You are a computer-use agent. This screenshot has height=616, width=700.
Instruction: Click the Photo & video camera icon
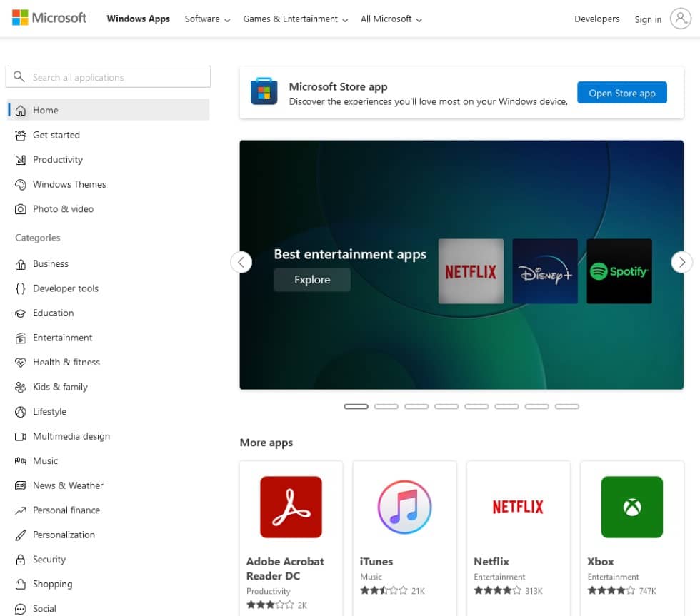[21, 209]
